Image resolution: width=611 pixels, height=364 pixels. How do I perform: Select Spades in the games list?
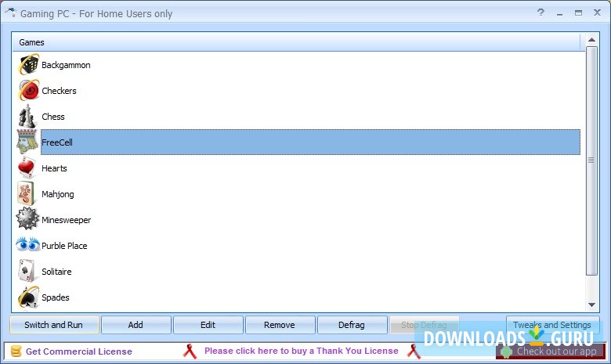click(x=56, y=297)
